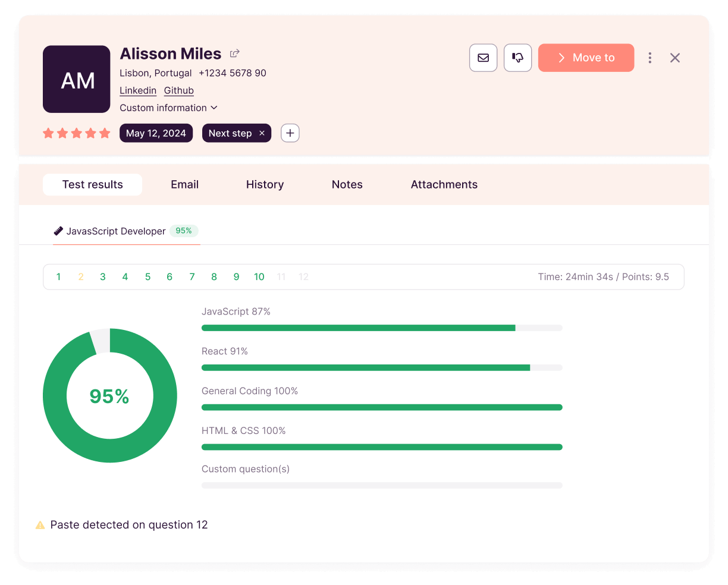Open the Move to dropdown button
Image resolution: width=728 pixels, height=585 pixels.
(586, 58)
